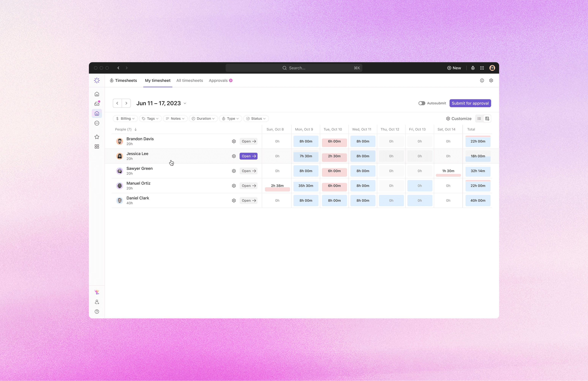Open timesheet settings gear at top right
The width and height of the screenshot is (588, 381).
[x=491, y=80]
